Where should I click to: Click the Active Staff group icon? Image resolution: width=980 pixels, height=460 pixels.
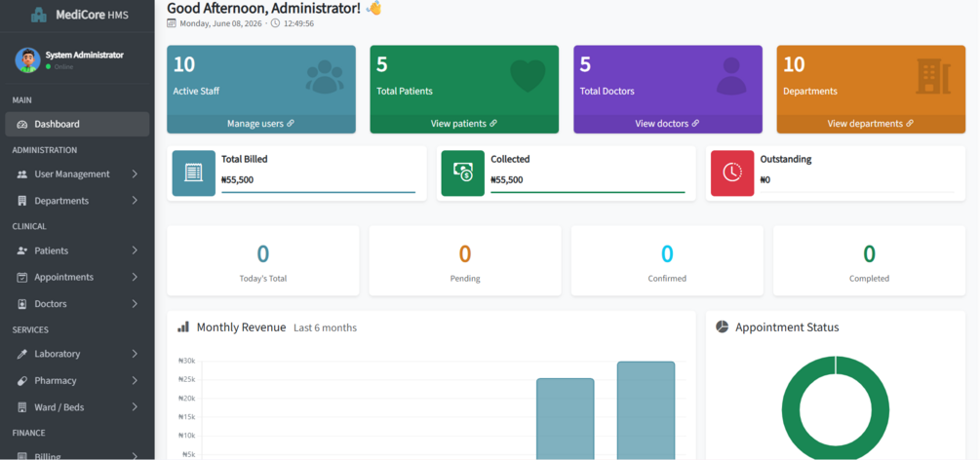click(325, 77)
